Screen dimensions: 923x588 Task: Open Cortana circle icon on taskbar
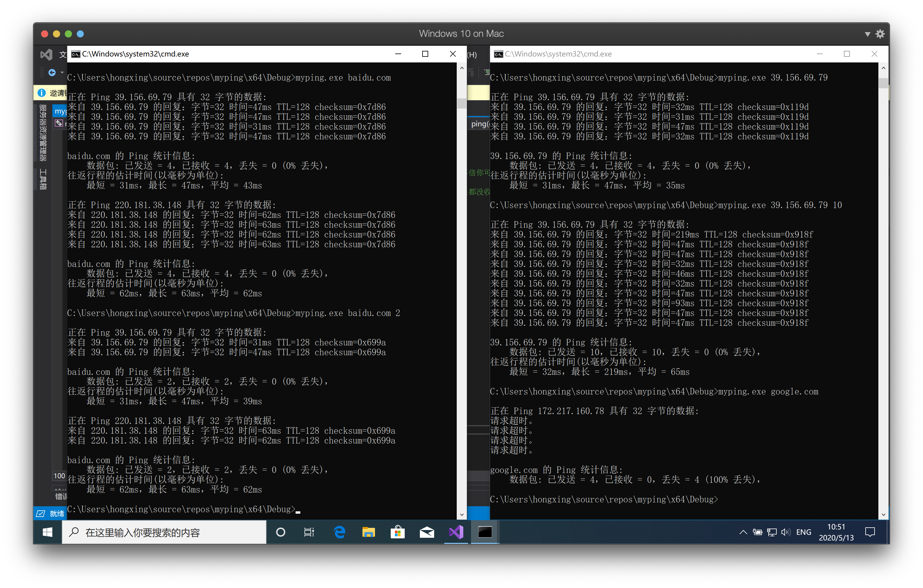tap(281, 532)
